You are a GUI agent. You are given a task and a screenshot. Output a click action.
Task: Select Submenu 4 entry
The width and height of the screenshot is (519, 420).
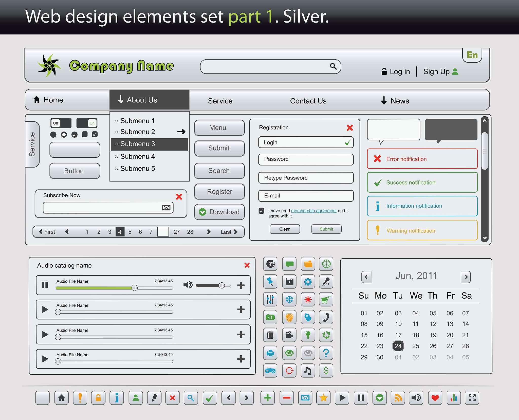pos(138,157)
